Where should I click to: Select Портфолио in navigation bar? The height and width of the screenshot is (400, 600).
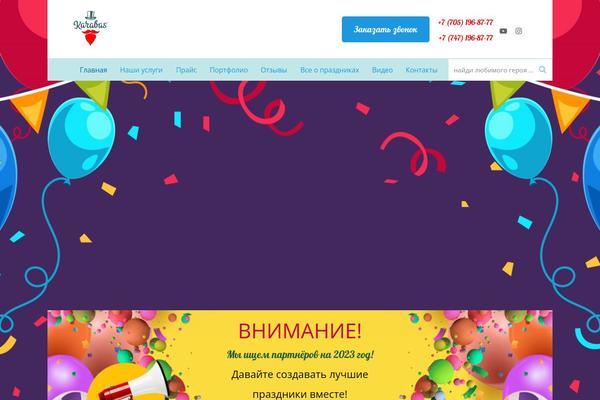pos(228,70)
